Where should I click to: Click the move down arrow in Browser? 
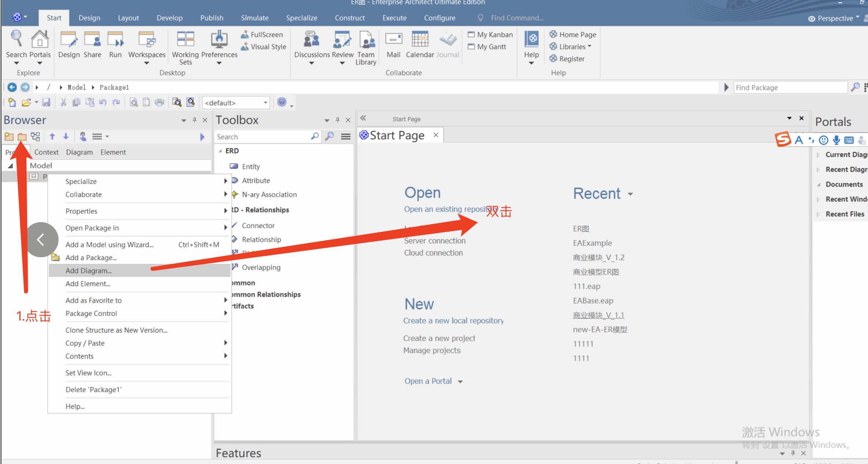click(x=66, y=136)
